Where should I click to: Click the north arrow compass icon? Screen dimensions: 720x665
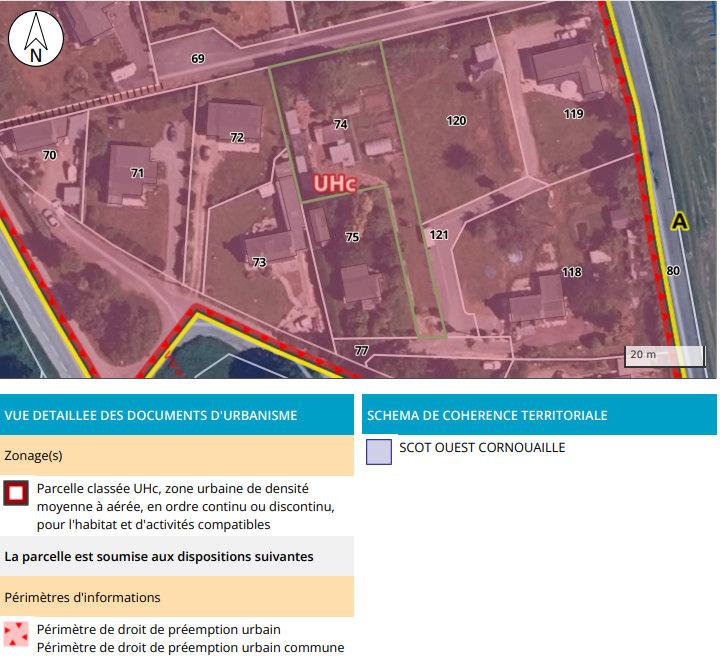[36, 40]
